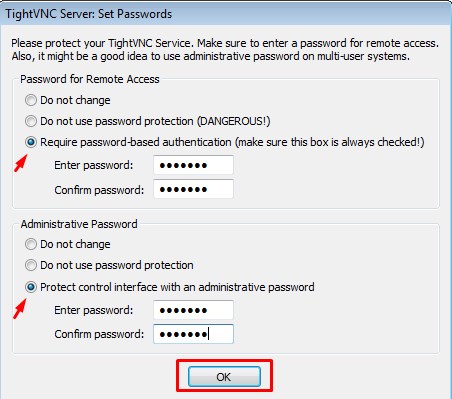This screenshot has height=399, width=452.
Task: Focus the Remote Access "Enter password" field
Action: click(193, 165)
